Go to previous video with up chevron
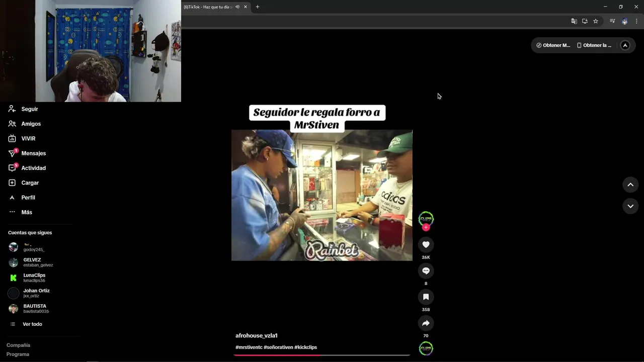The width and height of the screenshot is (644, 362). click(x=630, y=185)
